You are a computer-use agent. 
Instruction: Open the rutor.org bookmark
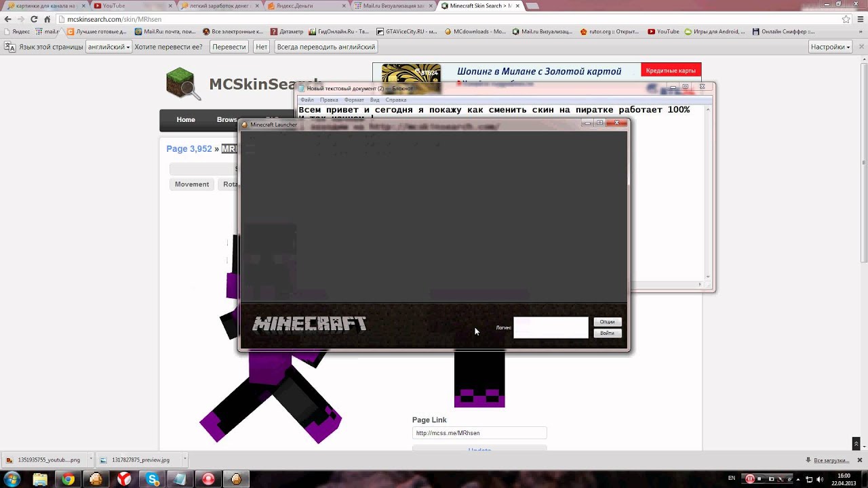pyautogui.click(x=609, y=31)
